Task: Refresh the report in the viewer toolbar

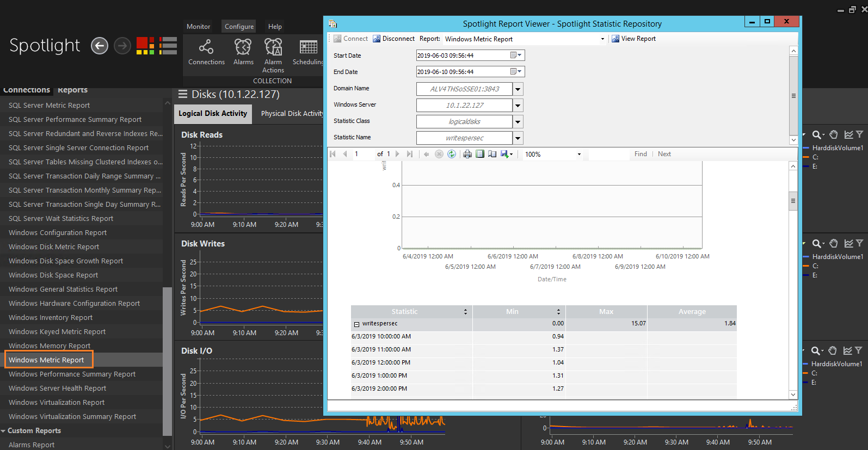Action: pyautogui.click(x=452, y=154)
